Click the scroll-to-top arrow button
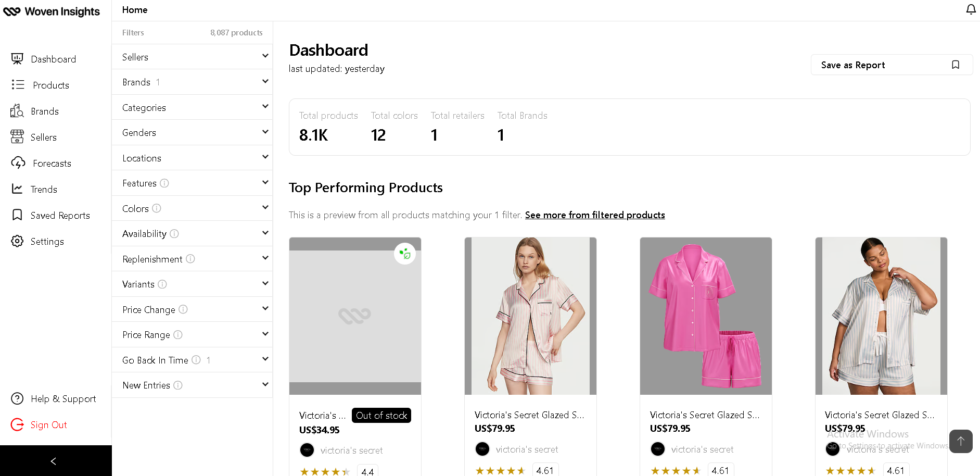This screenshot has height=476, width=980. 961,441
